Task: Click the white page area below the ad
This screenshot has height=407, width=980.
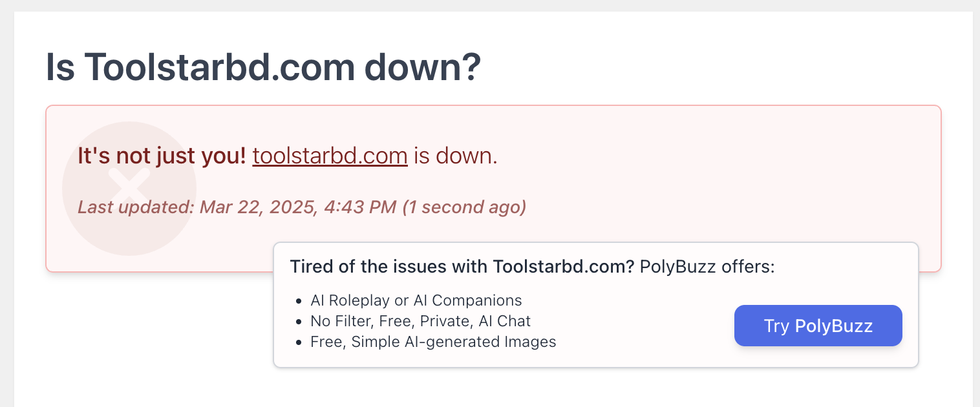Action: 491,388
